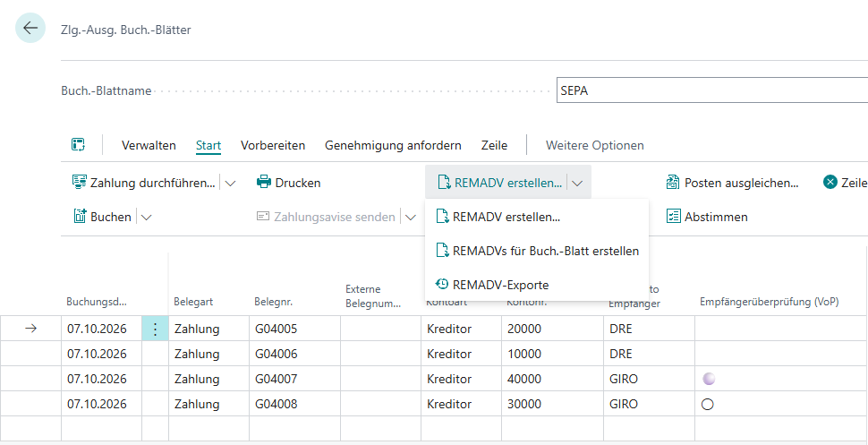The height and width of the screenshot is (445, 868).
Task: Choose REMADVs für Buch.-Blatt erstellen
Action: click(x=537, y=251)
